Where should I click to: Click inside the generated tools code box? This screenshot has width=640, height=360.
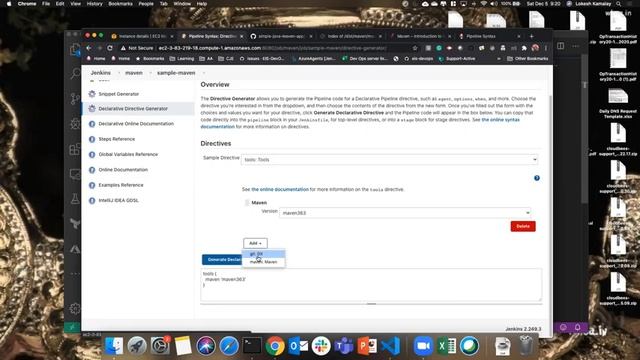point(371,285)
